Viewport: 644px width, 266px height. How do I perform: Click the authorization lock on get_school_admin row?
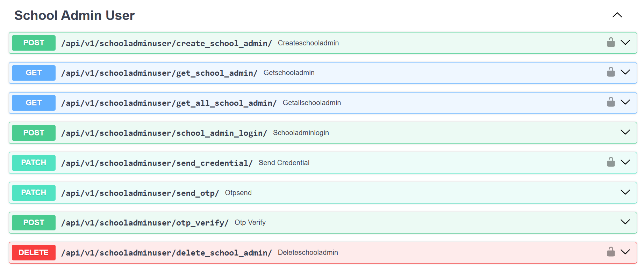tap(610, 72)
